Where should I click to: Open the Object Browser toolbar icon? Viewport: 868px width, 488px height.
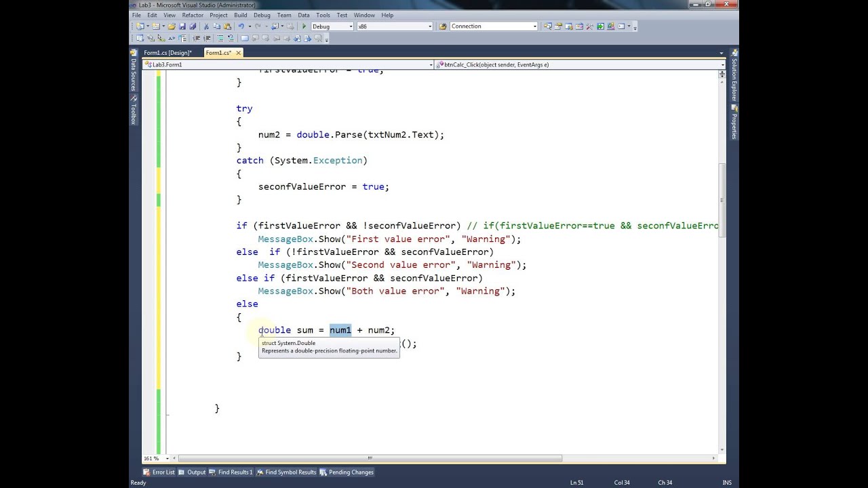579,26
